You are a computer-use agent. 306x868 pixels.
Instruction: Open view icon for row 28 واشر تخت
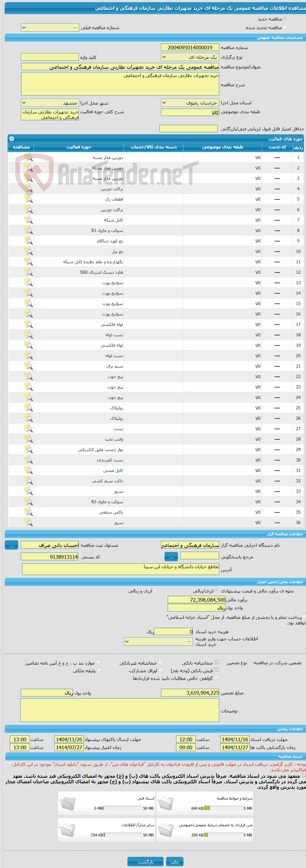click(28, 439)
